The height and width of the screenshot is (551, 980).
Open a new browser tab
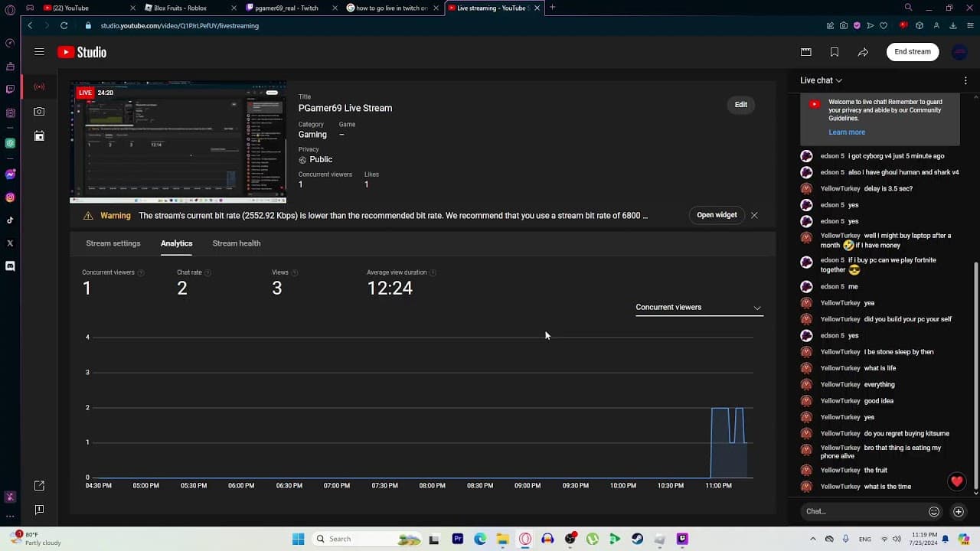[552, 8]
